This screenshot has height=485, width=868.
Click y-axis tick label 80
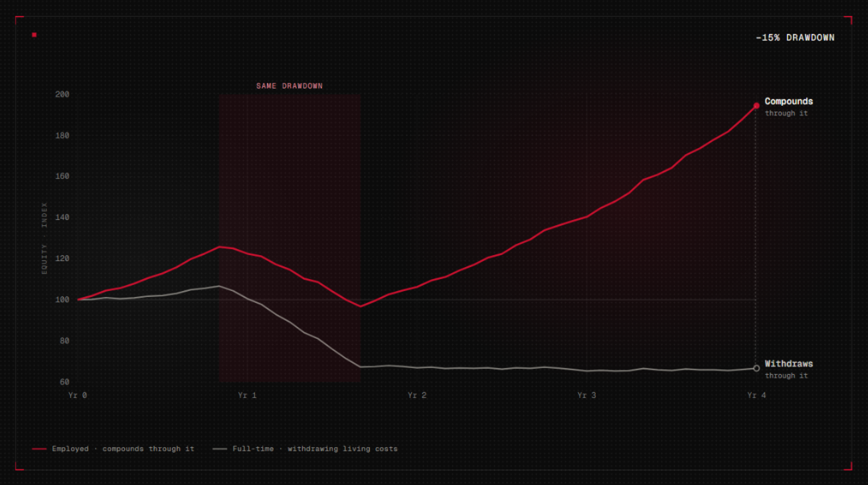pos(64,341)
